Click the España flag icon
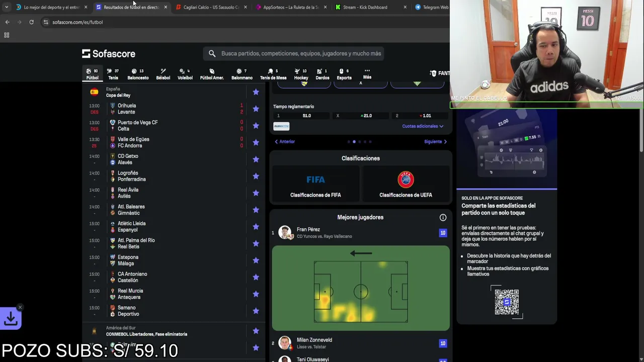The height and width of the screenshot is (362, 644). (94, 92)
